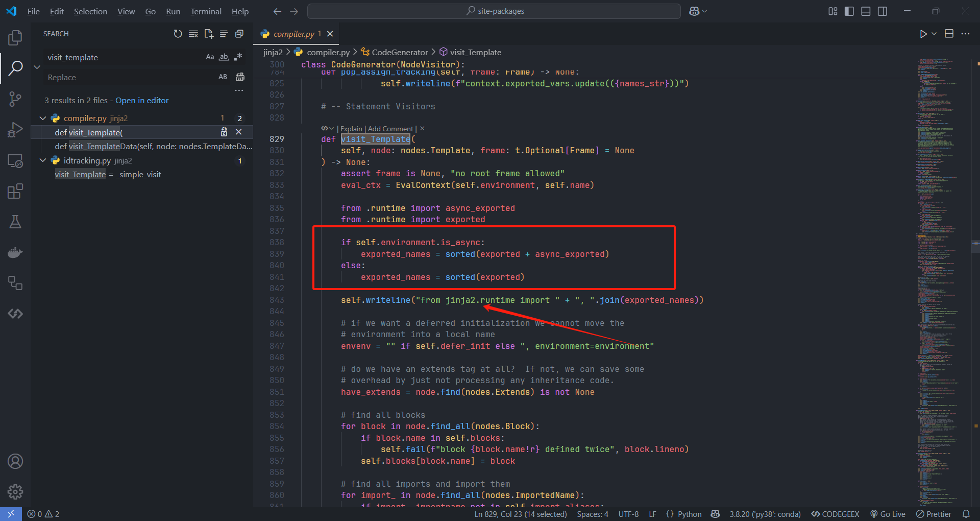The image size is (980, 521).
Task: Click the Manage gear icon
Action: pos(15,491)
